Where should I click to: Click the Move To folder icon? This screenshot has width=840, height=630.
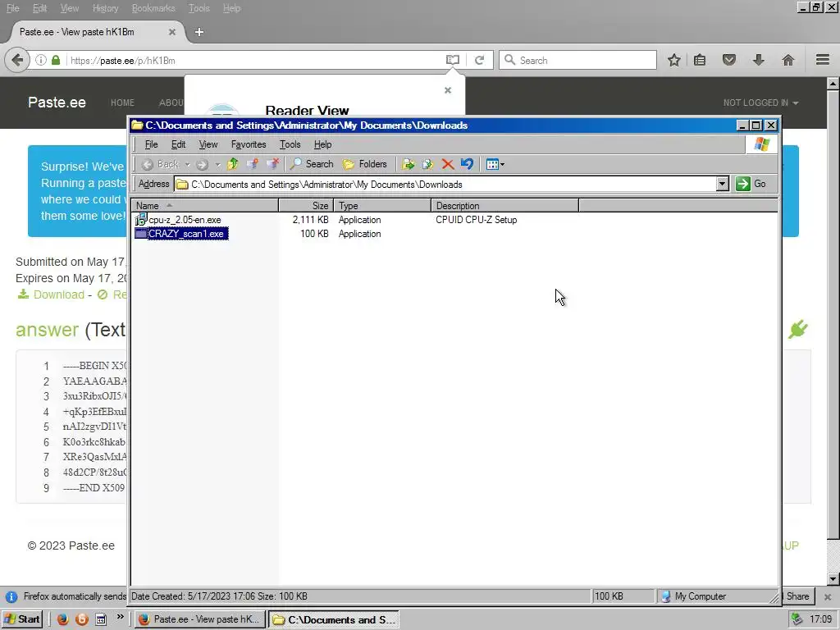[409, 164]
